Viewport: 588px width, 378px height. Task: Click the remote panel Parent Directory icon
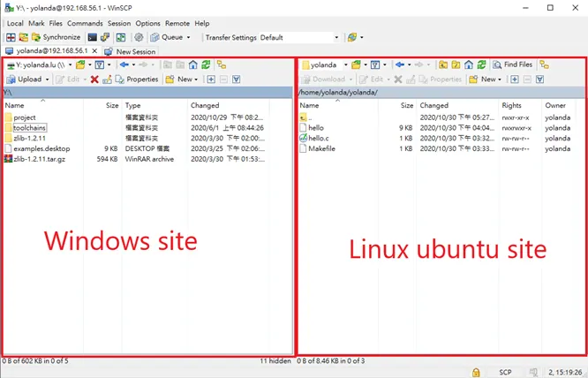[443, 64]
